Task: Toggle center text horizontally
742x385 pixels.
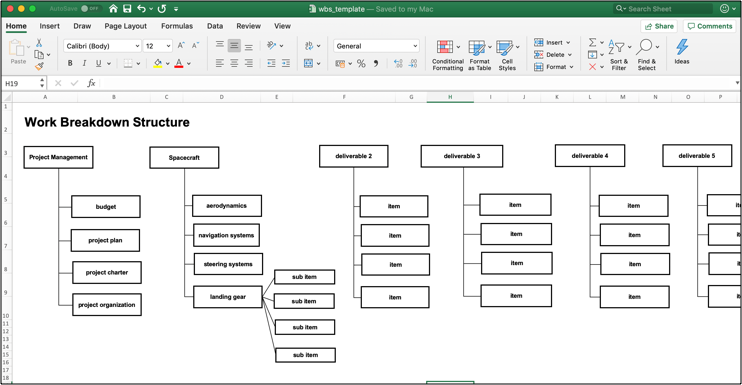Action: point(234,63)
